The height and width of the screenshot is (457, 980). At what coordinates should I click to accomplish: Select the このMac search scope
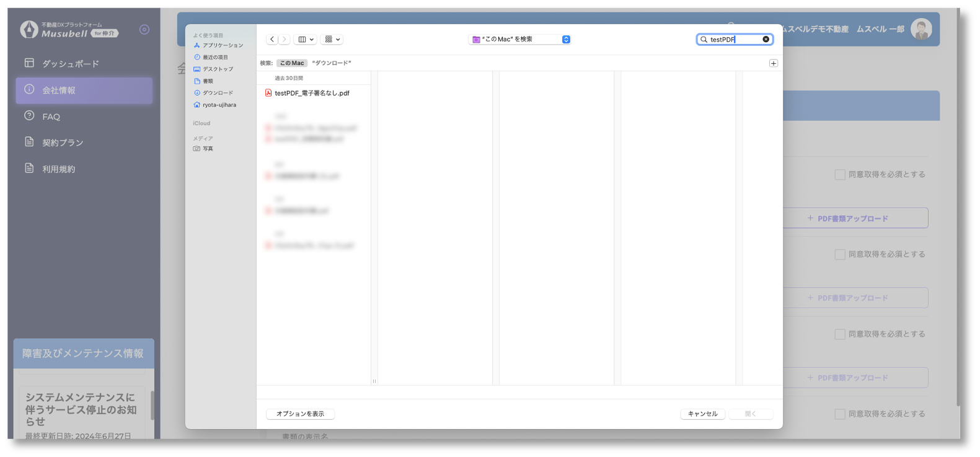(291, 63)
